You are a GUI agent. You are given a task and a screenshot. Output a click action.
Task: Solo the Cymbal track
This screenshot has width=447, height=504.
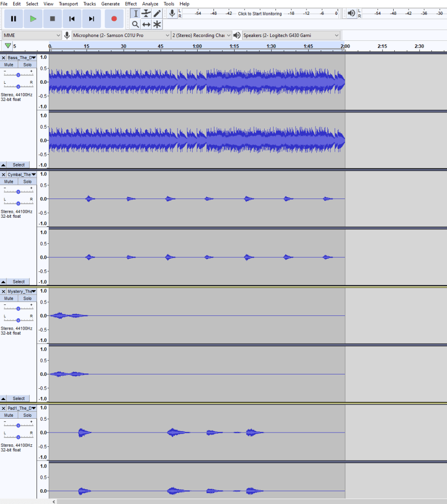(27, 181)
